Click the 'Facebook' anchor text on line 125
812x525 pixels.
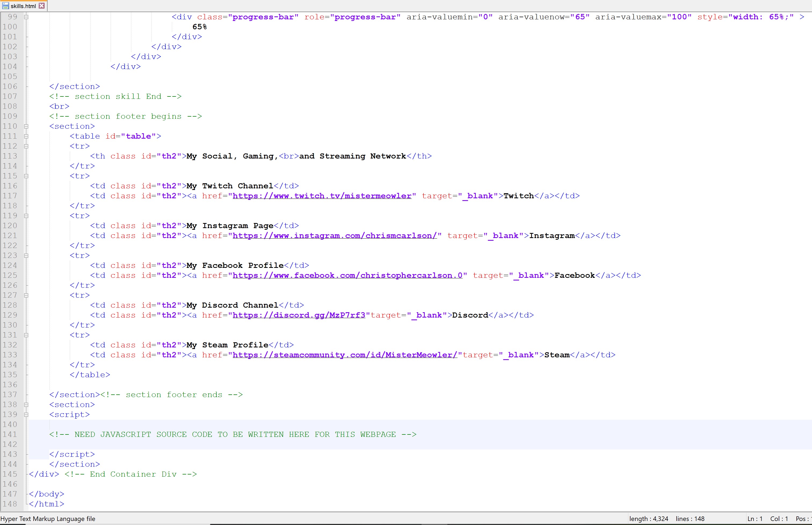pyautogui.click(x=575, y=275)
